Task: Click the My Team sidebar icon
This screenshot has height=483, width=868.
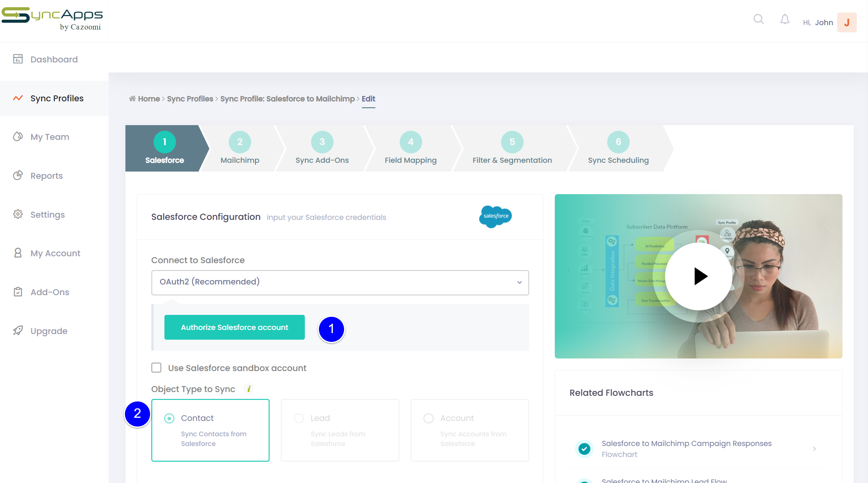Action: (18, 136)
